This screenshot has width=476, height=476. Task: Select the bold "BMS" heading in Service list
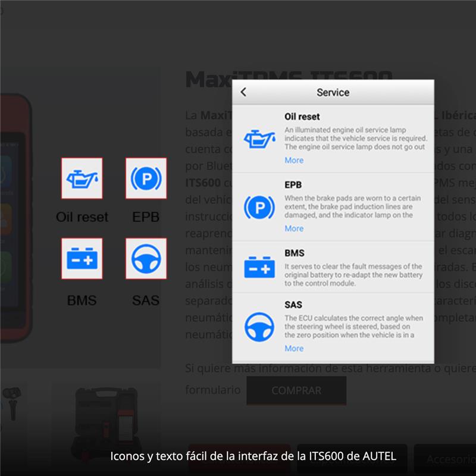(x=295, y=253)
